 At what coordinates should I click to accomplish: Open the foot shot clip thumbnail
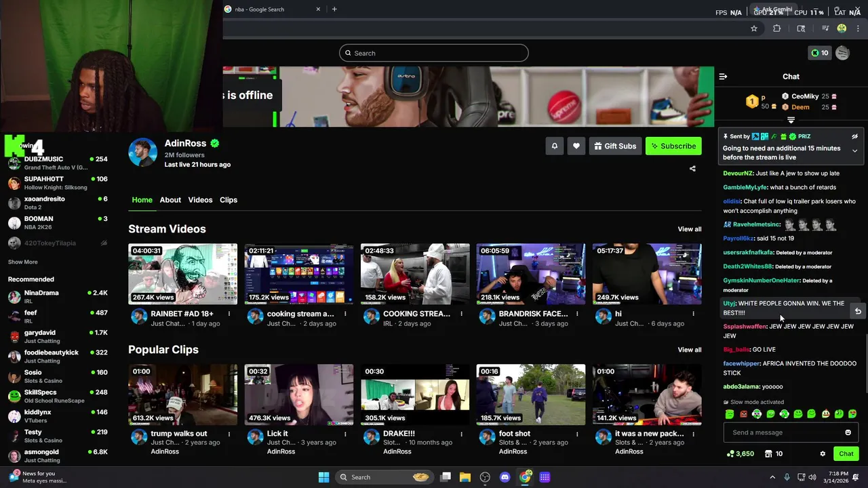point(531,394)
